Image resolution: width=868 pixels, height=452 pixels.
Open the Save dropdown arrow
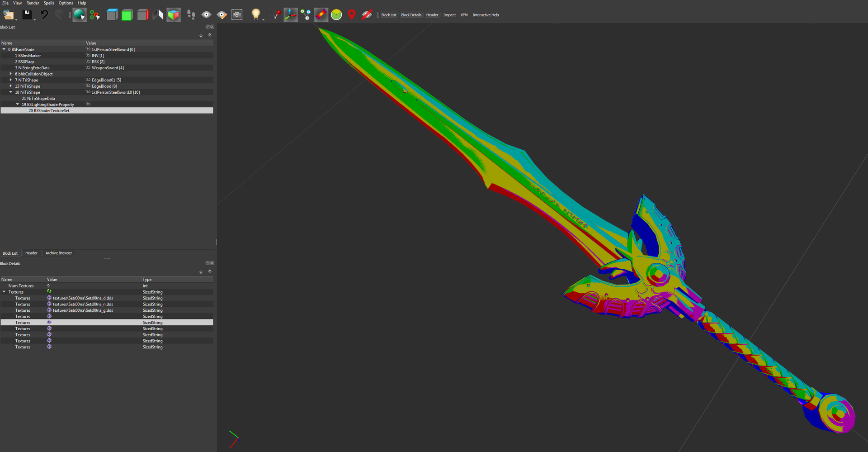tap(34, 19)
